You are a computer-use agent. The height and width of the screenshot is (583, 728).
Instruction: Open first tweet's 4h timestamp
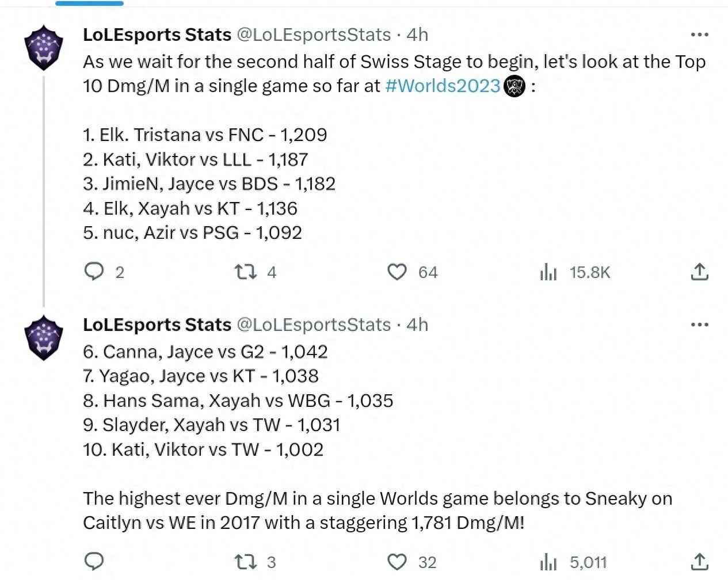point(417,35)
